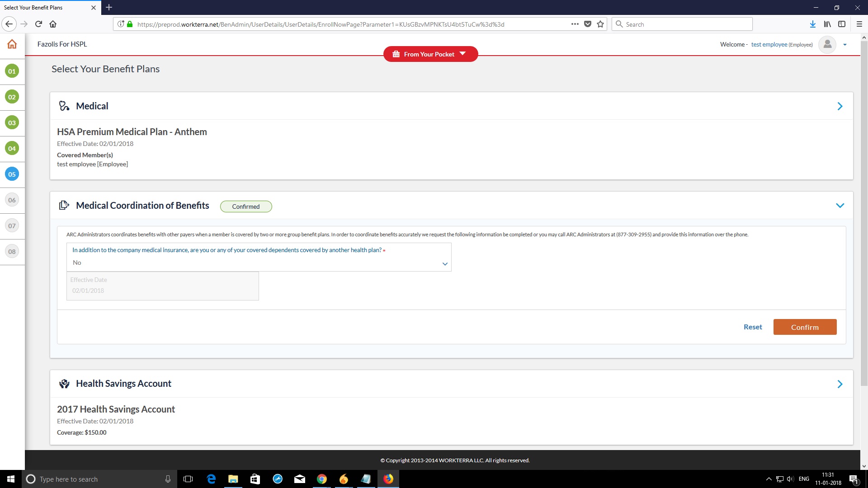Open the user account dropdown arrow
This screenshot has height=488, width=868.
pyautogui.click(x=845, y=45)
